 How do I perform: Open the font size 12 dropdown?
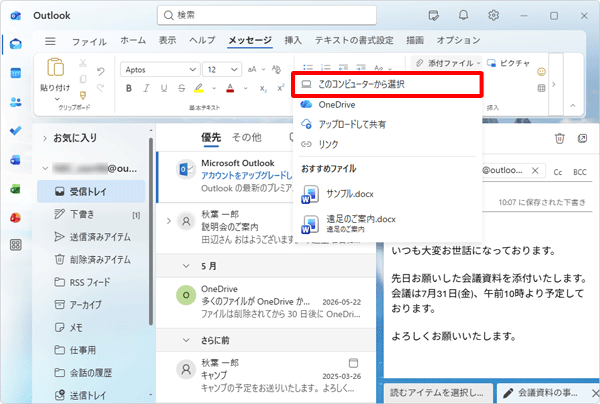pyautogui.click(x=222, y=70)
